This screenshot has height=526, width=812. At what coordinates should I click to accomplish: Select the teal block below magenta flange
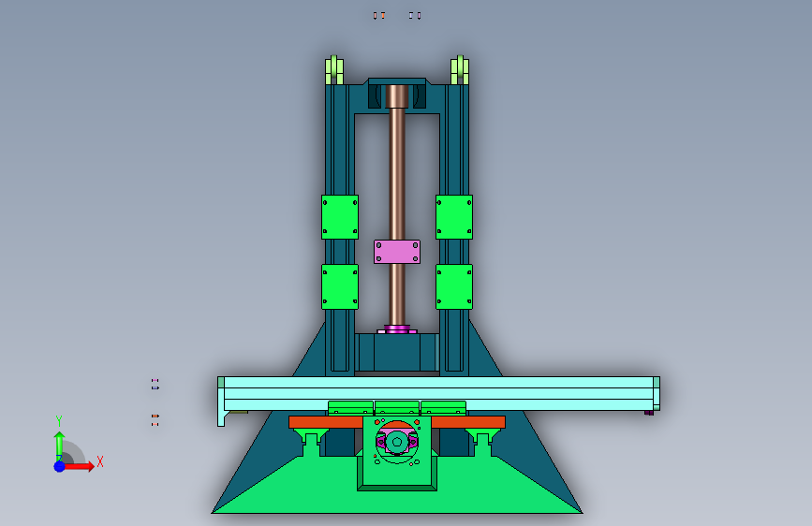pyautogui.click(x=397, y=352)
